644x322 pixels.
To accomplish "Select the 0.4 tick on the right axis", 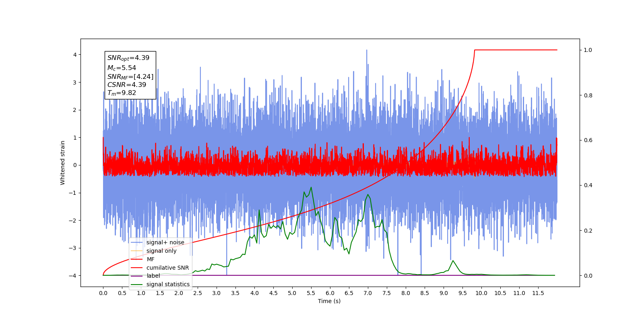I will (x=588, y=186).
